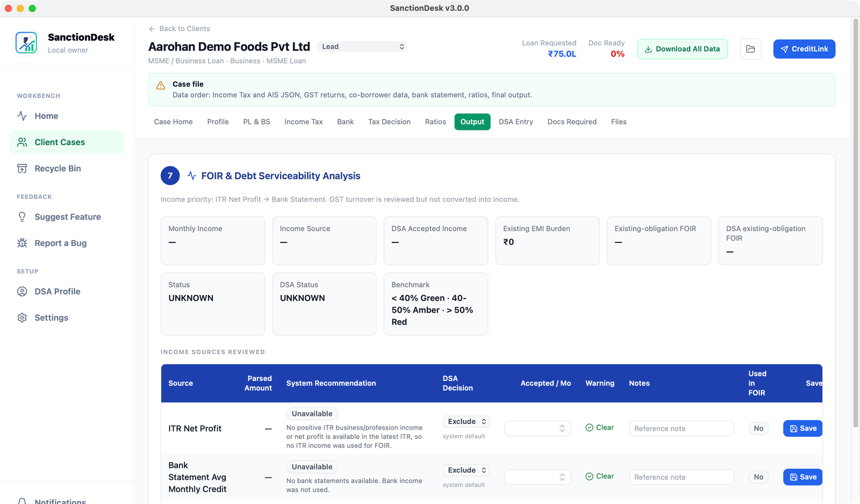860x504 pixels.
Task: Open Client Cases in the sidebar
Action: coord(67,142)
